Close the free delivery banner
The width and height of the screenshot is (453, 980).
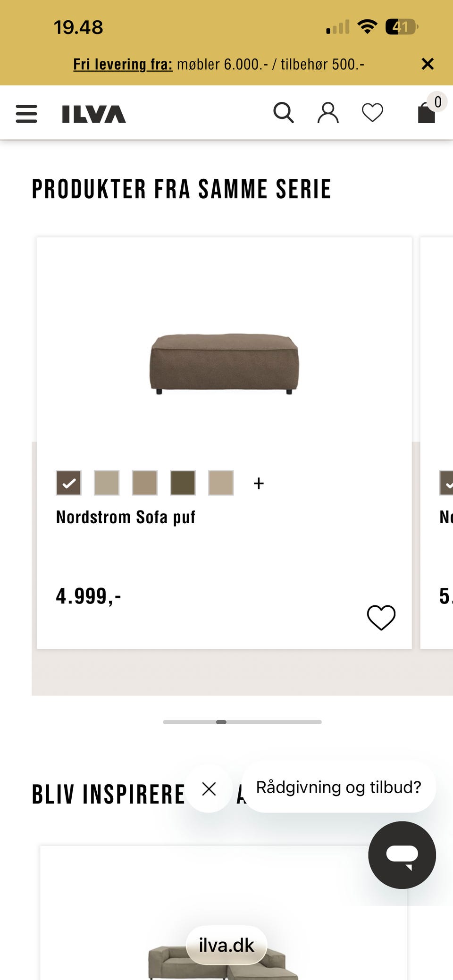point(428,64)
